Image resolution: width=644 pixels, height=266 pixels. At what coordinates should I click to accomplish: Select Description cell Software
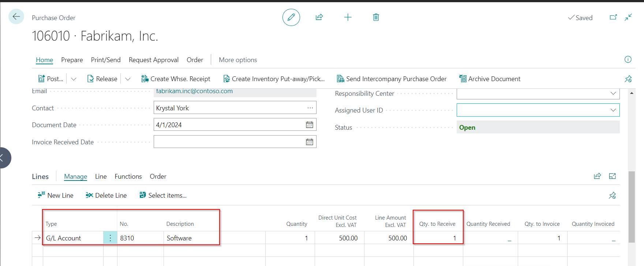(214, 238)
